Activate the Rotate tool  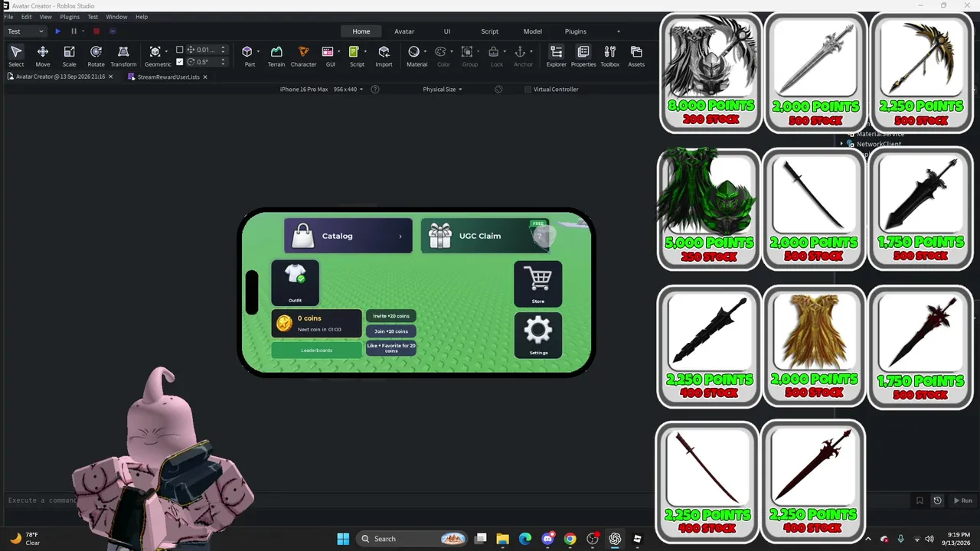click(x=96, y=56)
